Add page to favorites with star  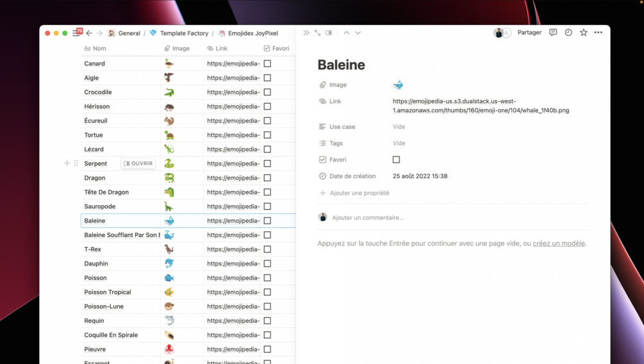(584, 33)
